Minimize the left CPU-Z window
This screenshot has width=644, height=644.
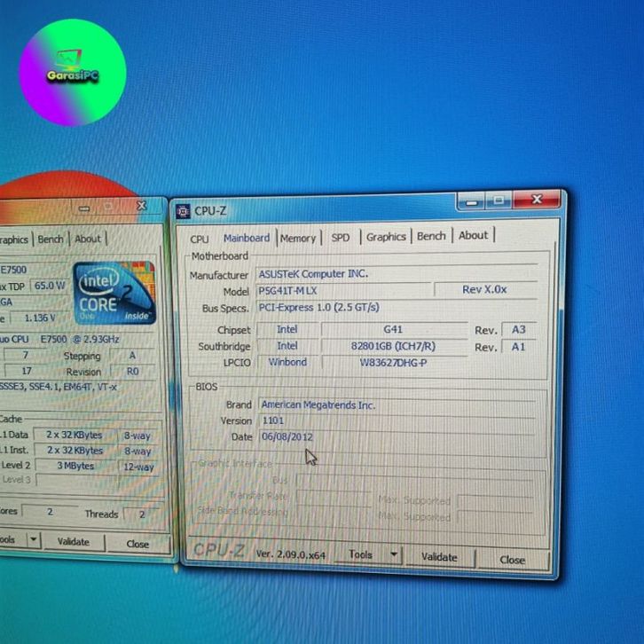tap(84, 208)
